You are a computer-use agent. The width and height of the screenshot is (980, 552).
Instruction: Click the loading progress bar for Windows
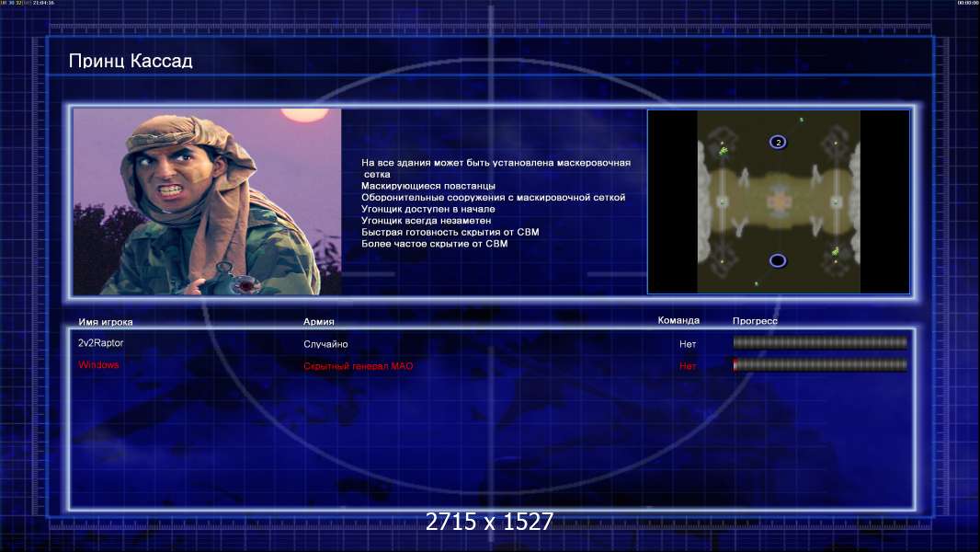(820, 364)
